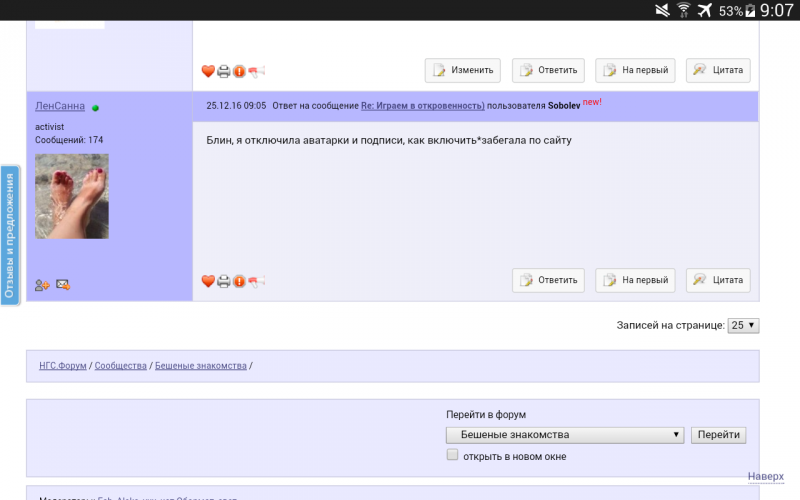
Task: Click the megaphone icon under ЛенСанна's post
Action: [x=256, y=281]
